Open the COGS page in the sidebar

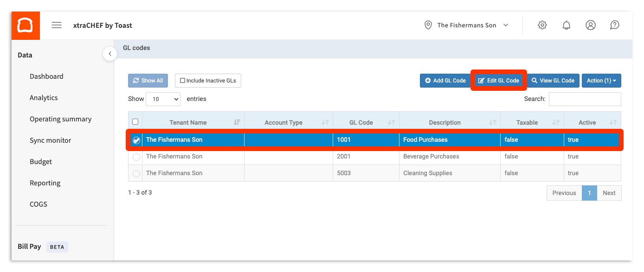[x=39, y=204]
